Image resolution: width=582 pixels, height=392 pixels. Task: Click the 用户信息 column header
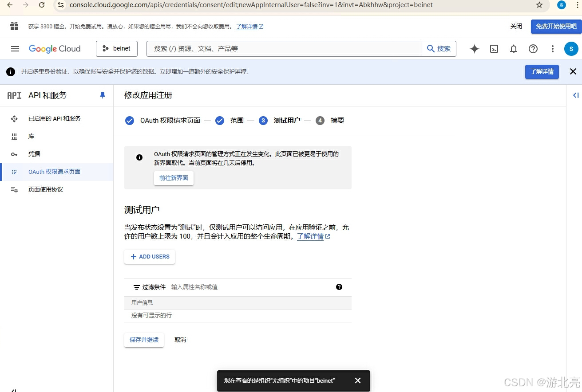(x=142, y=303)
